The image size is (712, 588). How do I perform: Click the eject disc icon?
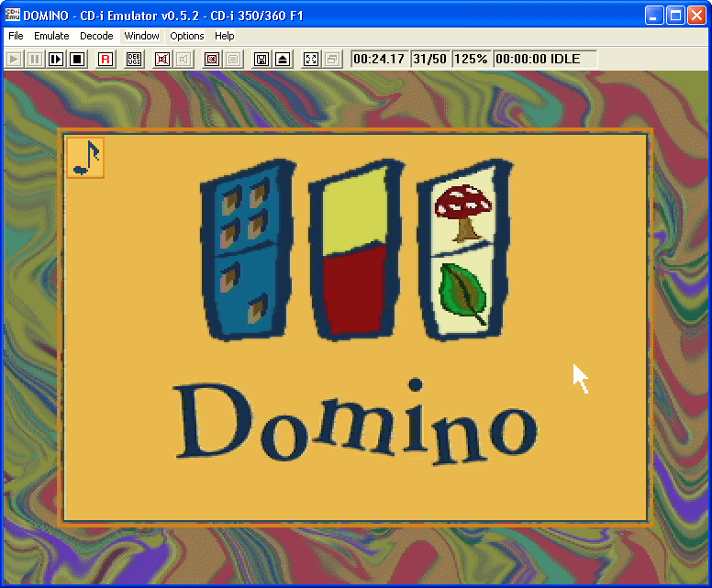pos(283,59)
